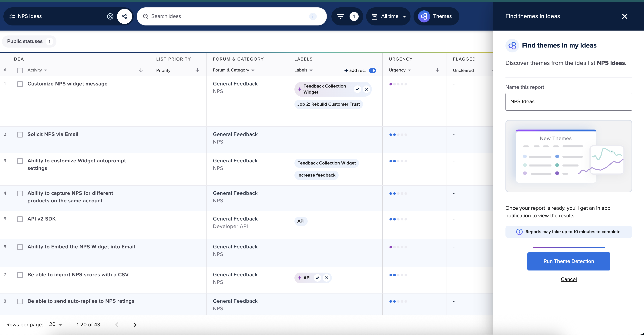Image resolution: width=644 pixels, height=335 pixels.
Task: Open the Labels column header menu
Action: (x=303, y=70)
